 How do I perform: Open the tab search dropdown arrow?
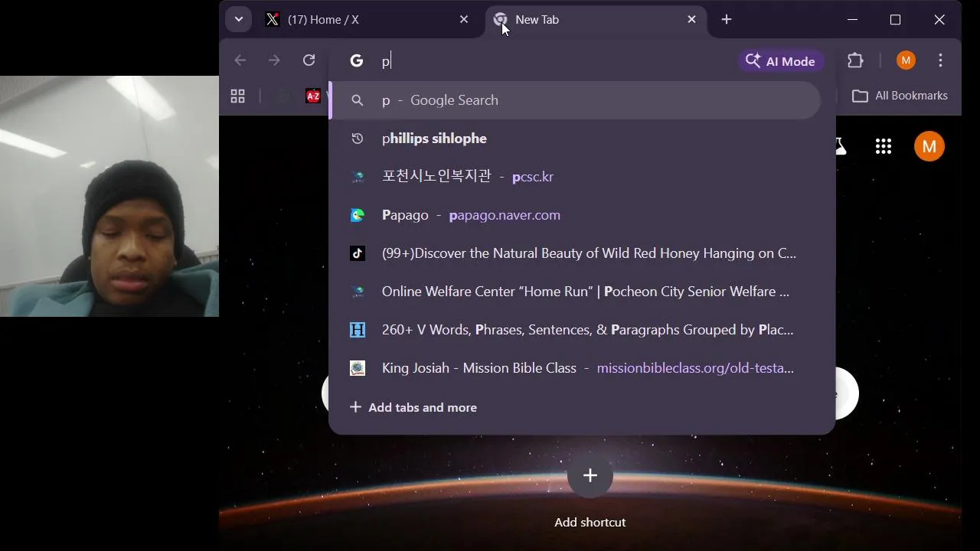pos(239,20)
